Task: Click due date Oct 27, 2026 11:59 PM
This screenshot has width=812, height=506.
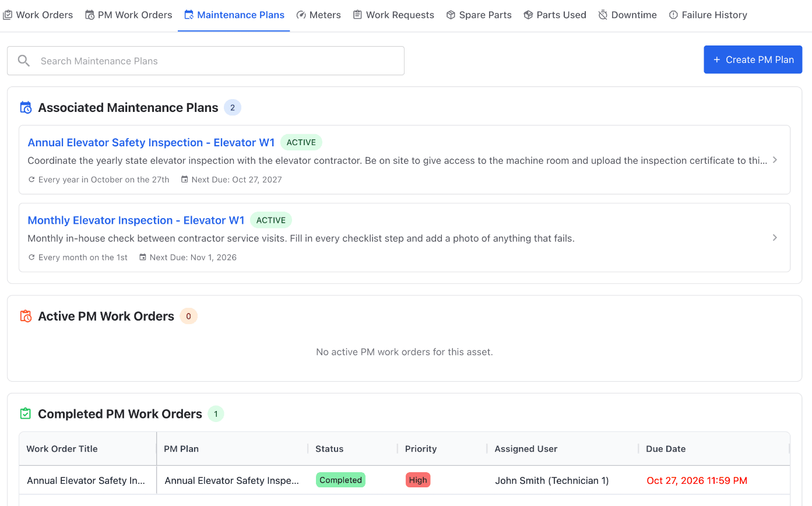Action: (x=697, y=480)
